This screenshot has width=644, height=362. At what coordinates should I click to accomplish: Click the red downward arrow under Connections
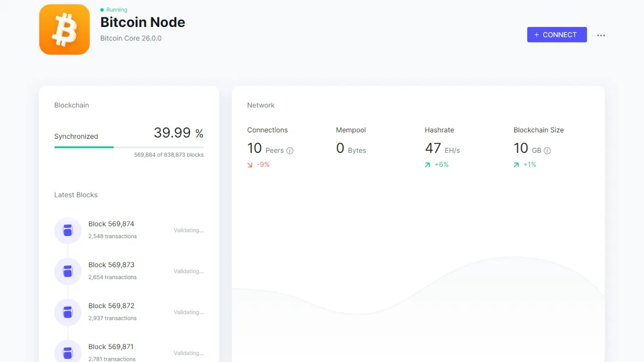point(250,165)
